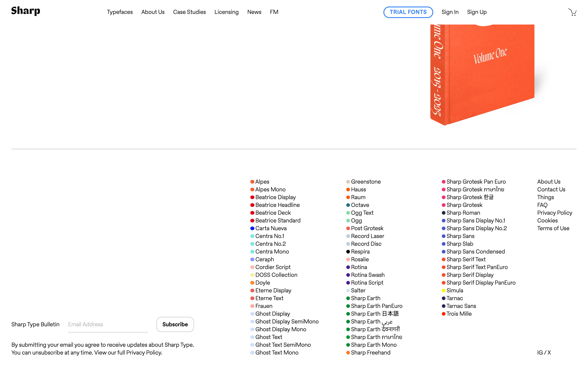Open the Sign In link
588x368 pixels.
tap(450, 12)
